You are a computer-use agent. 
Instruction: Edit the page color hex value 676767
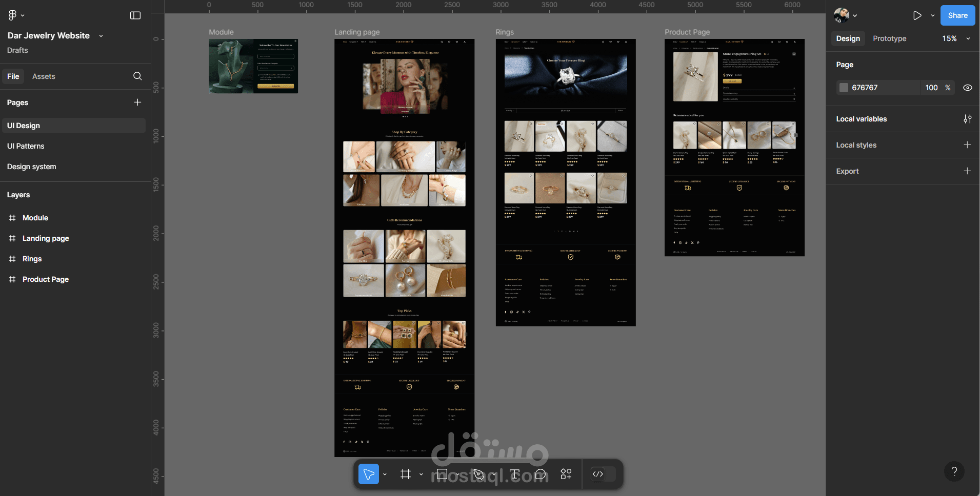click(865, 88)
